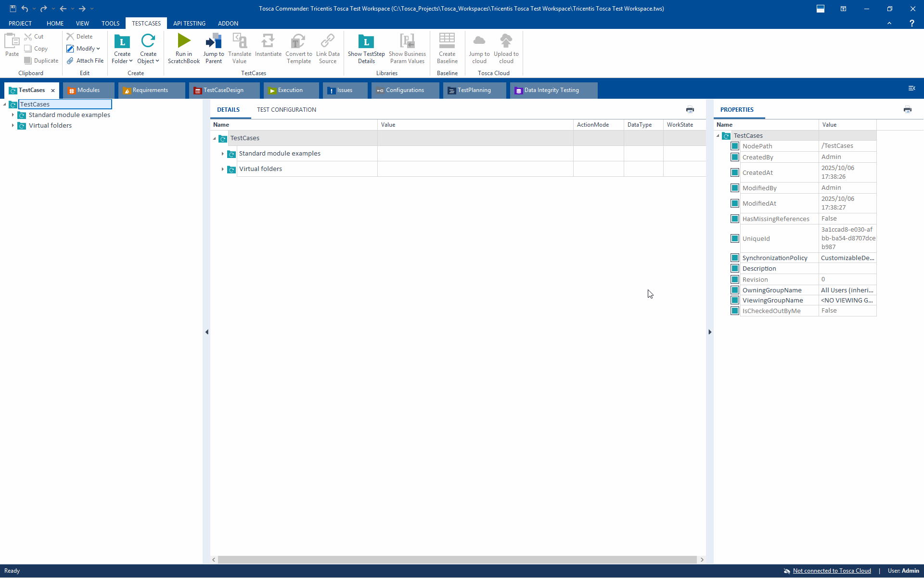The height and width of the screenshot is (578, 924).
Task: Click the Create Baseline icon
Action: (x=447, y=41)
